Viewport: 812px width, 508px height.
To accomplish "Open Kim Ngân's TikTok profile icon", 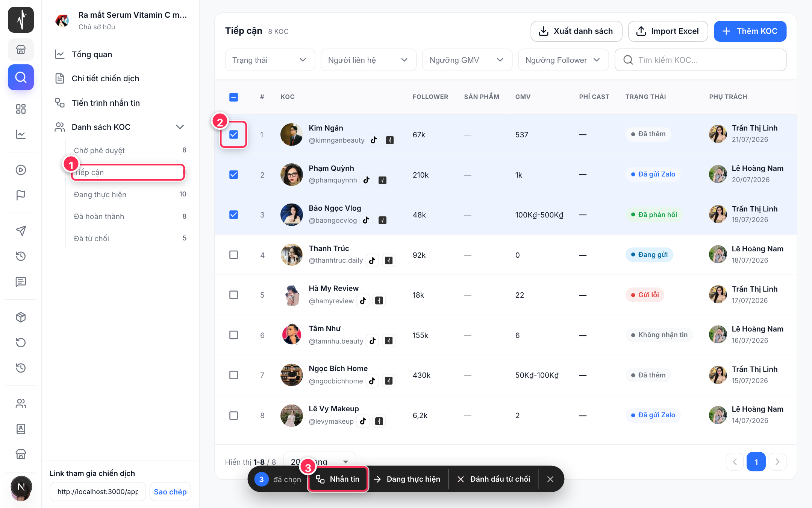I will coord(374,140).
